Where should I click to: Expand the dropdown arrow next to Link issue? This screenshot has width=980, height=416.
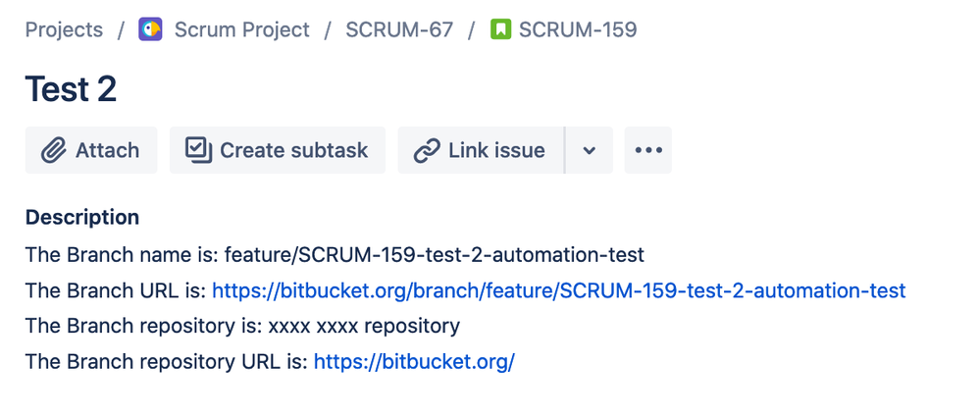(590, 150)
